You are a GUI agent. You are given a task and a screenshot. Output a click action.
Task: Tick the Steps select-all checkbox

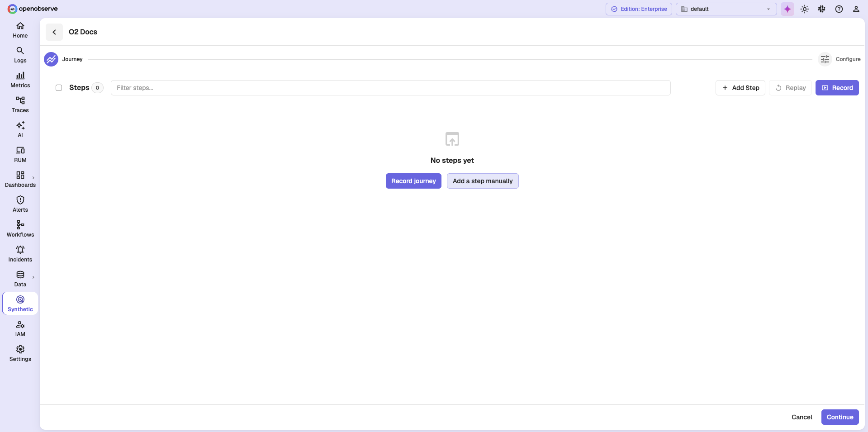point(59,88)
